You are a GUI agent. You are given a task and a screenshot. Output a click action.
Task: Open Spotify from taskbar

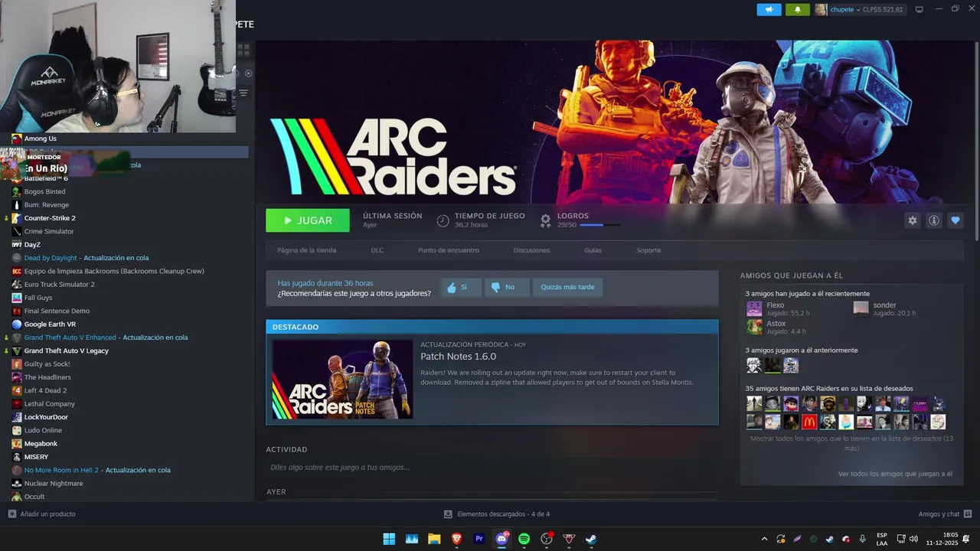tap(524, 539)
